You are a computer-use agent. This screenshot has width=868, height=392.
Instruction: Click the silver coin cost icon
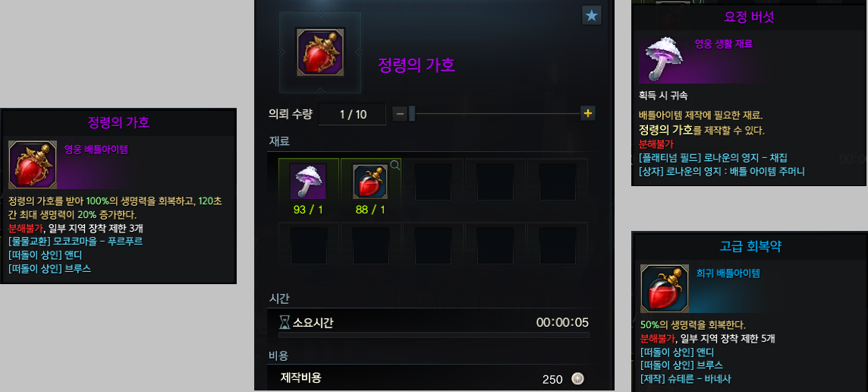tap(578, 378)
